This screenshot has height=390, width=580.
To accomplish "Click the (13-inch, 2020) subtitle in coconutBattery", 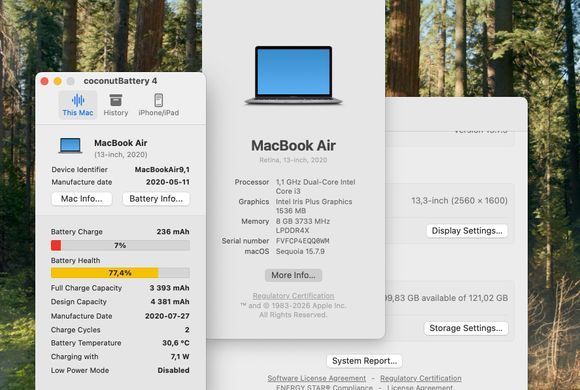I will coord(121,155).
